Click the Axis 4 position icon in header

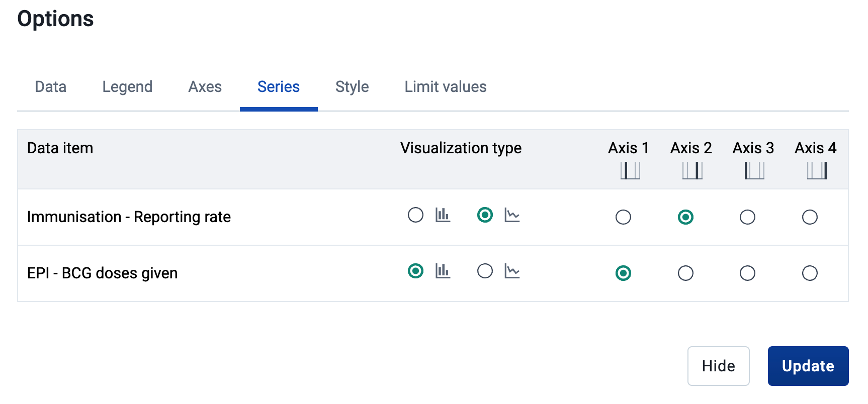[817, 171]
